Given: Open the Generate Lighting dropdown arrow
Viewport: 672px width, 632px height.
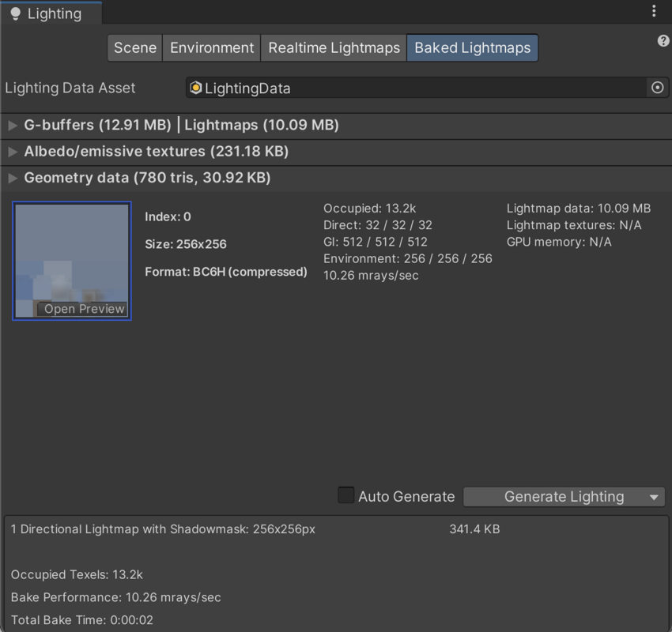Looking at the screenshot, I should coord(654,497).
